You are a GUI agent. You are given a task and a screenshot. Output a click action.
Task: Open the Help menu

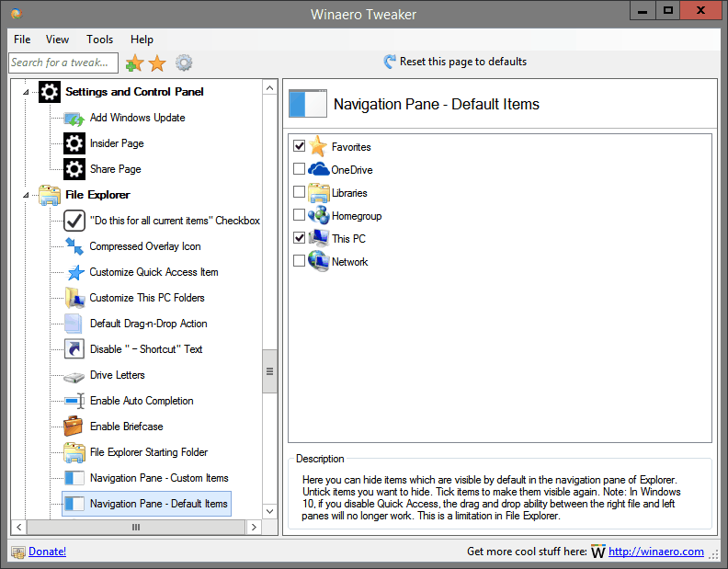(x=142, y=40)
